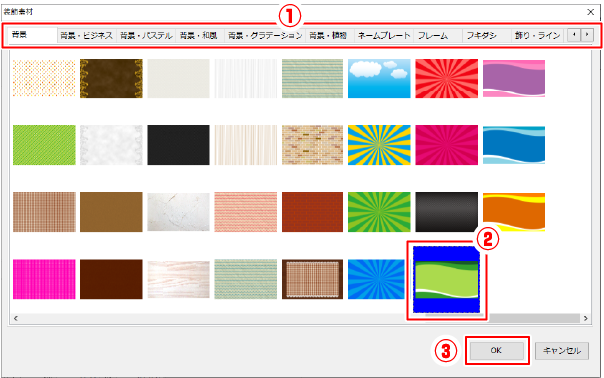The image size is (604, 378).
Task: Select the cracked white plaster background
Action: [178, 212]
